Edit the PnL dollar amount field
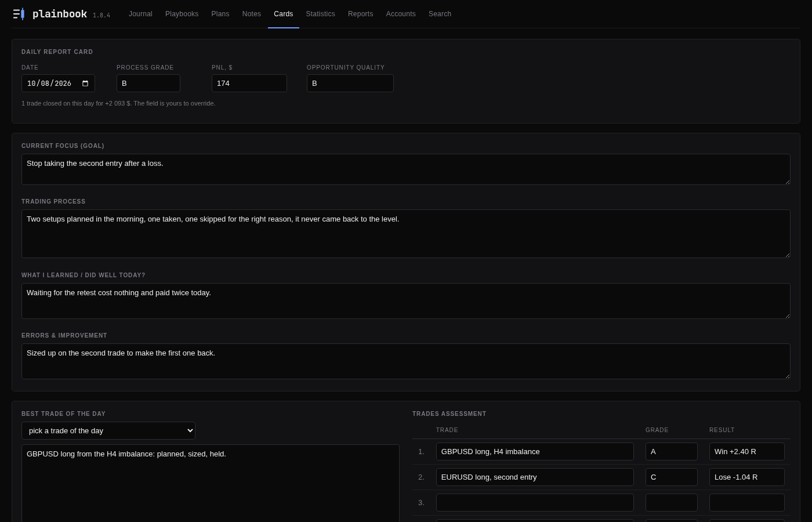Screen dimensions: 812x522 [249, 84]
